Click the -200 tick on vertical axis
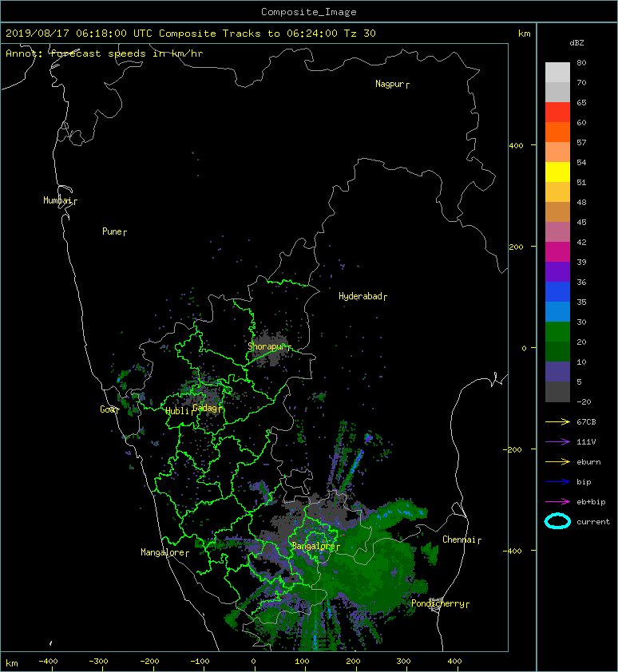Image resolution: width=618 pixels, height=672 pixels. pyautogui.click(x=513, y=449)
